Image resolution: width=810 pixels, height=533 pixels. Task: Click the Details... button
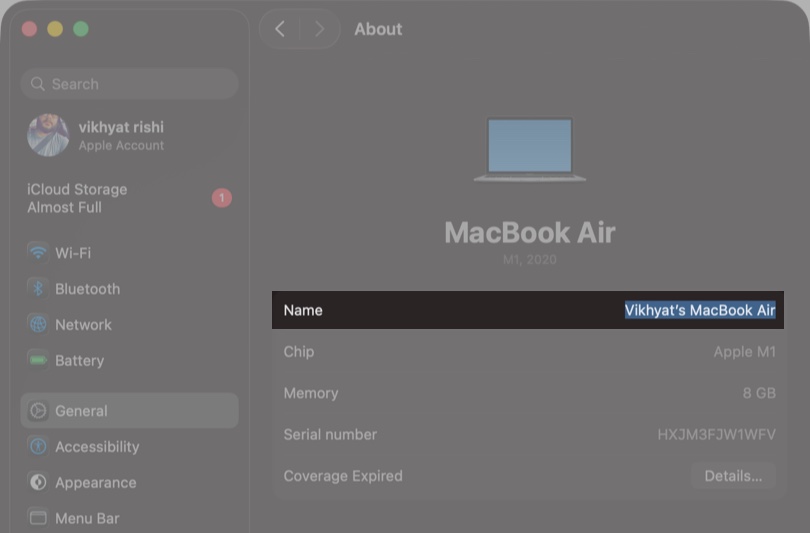(x=733, y=476)
